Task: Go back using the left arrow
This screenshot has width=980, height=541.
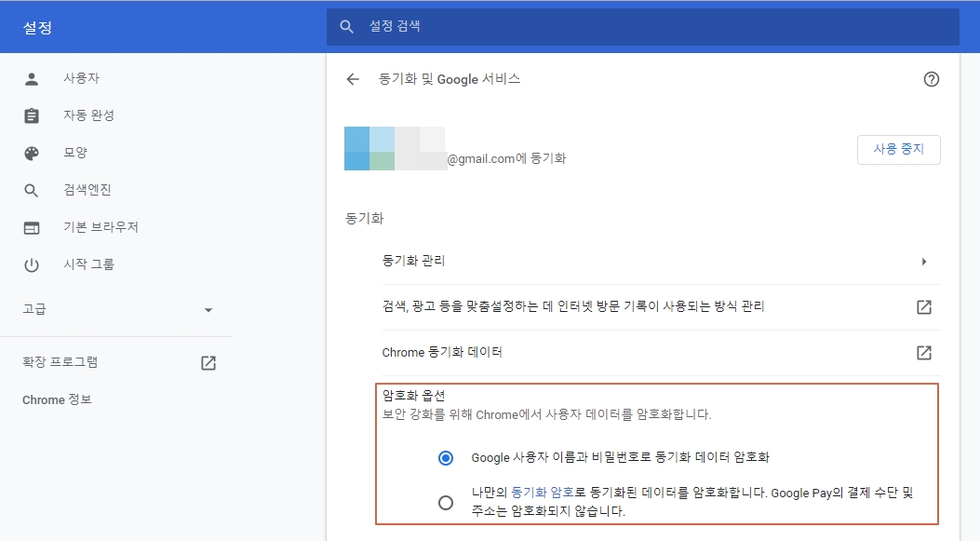Action: pyautogui.click(x=353, y=79)
